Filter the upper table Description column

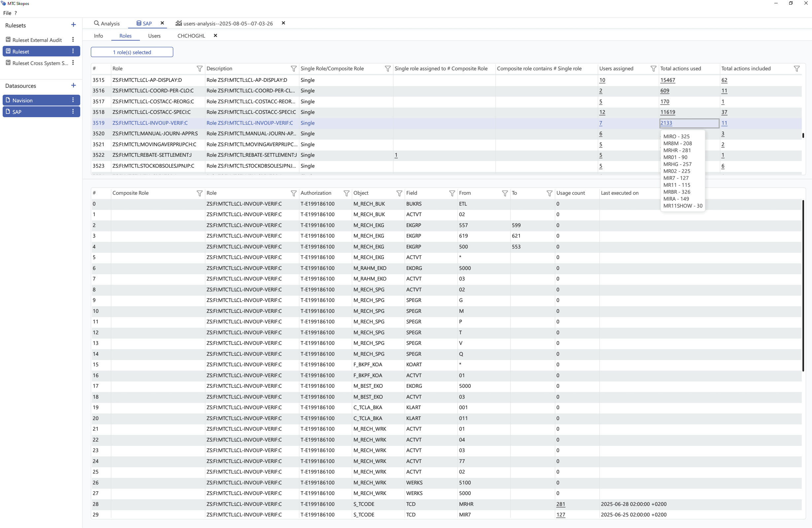pos(293,69)
